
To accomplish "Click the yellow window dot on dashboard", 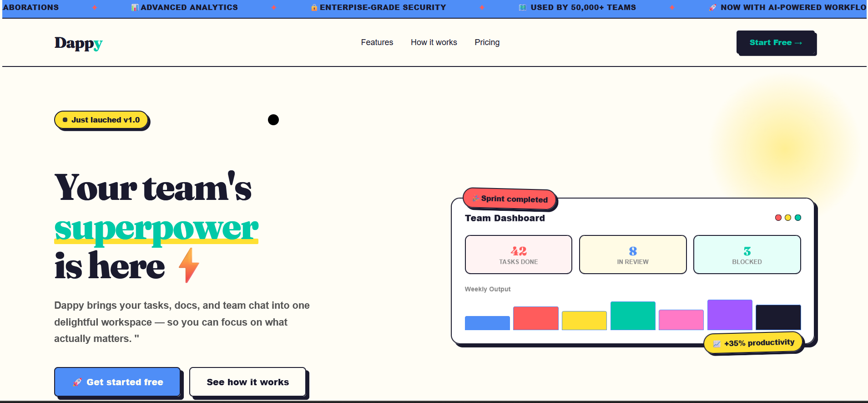I will click(788, 218).
